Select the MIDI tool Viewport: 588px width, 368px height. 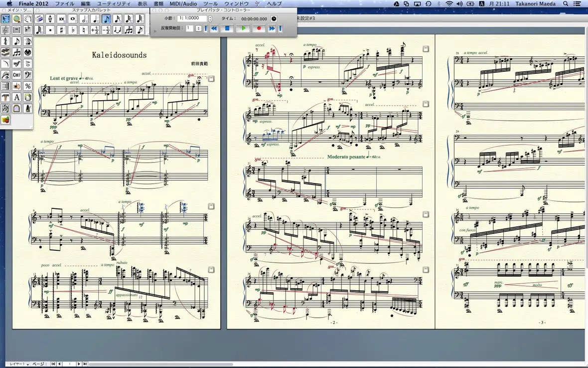(28, 52)
